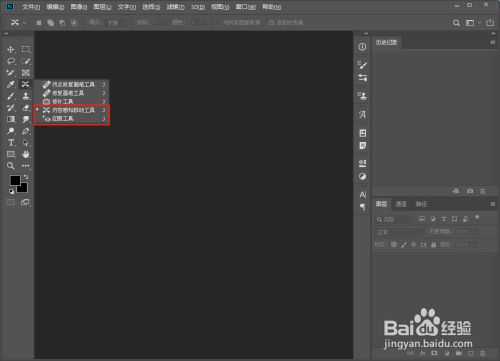This screenshot has height=361, width=500.
Task: Open the layer filter type dropdown
Action: [x=393, y=219]
